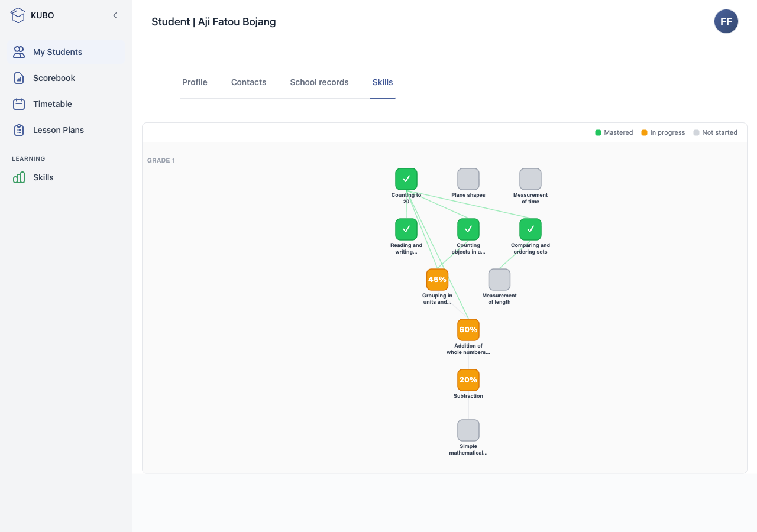
Task: Click the Skills bar chart icon
Action: tap(19, 177)
